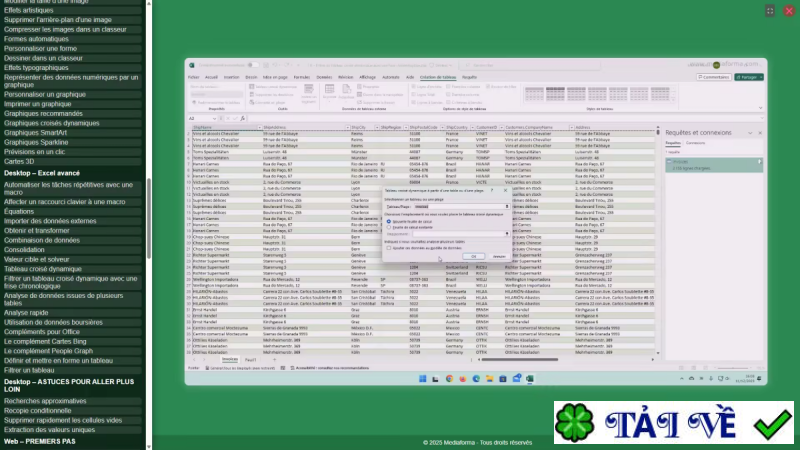Open Chrome from the Windows taskbar
This screenshot has width=800, height=450.
[x=449, y=379]
